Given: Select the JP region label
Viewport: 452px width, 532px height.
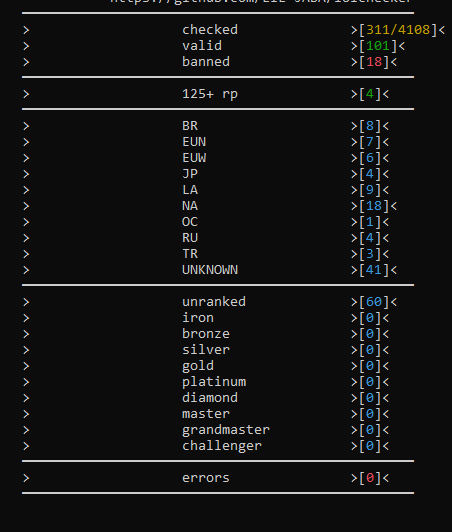Looking at the screenshot, I should pos(190,174).
